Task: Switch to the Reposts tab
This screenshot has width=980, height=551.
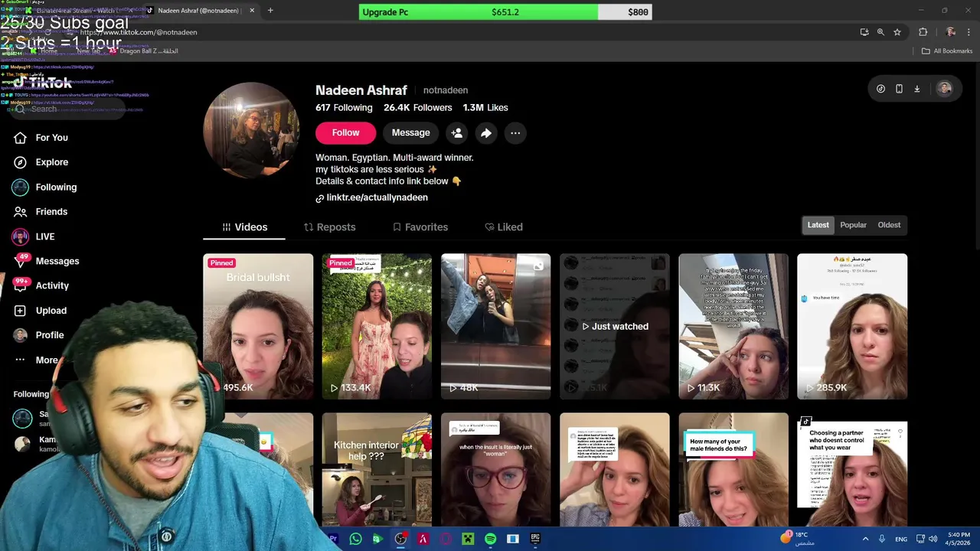Action: coord(329,227)
